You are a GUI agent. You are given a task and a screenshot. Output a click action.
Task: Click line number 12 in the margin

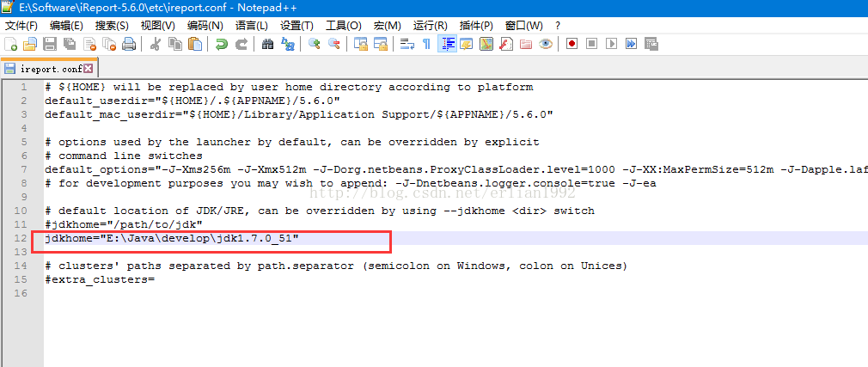coord(21,238)
